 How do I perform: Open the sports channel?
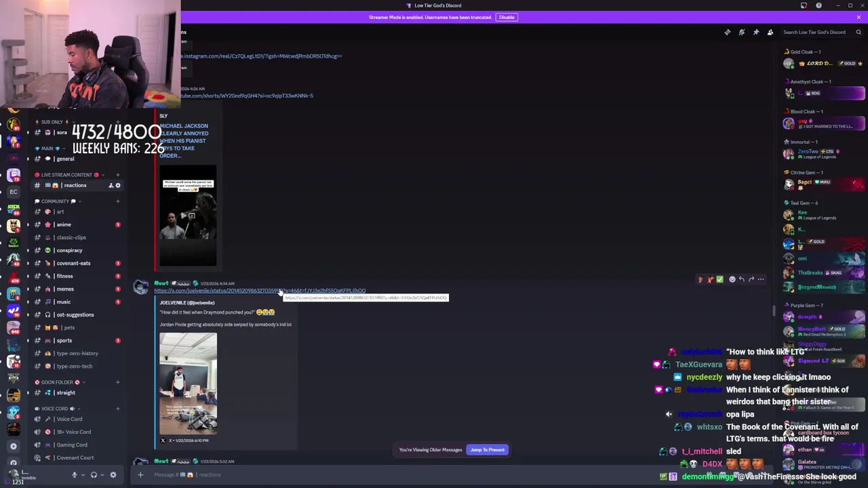point(77,341)
